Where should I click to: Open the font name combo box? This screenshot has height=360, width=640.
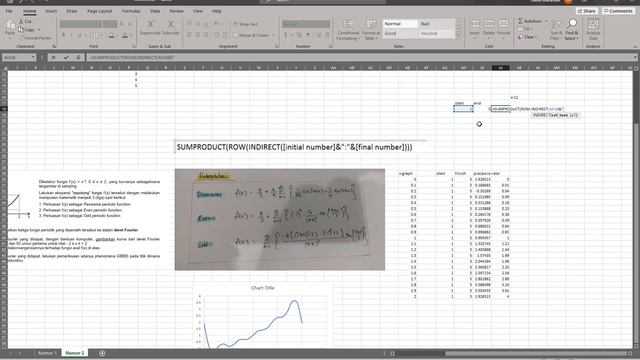pos(80,24)
